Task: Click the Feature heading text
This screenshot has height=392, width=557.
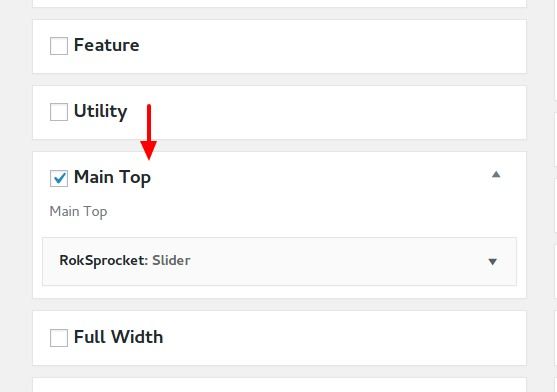Action: point(107,45)
